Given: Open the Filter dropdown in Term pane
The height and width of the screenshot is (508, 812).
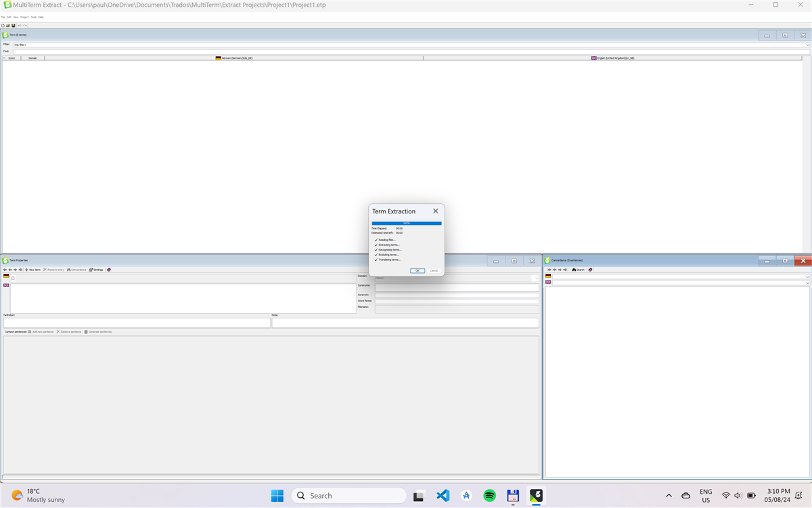Looking at the screenshot, I should coord(807,45).
